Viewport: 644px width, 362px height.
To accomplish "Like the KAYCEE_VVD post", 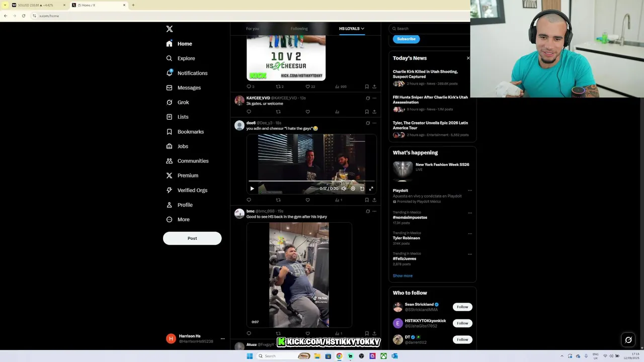I will coord(307,112).
